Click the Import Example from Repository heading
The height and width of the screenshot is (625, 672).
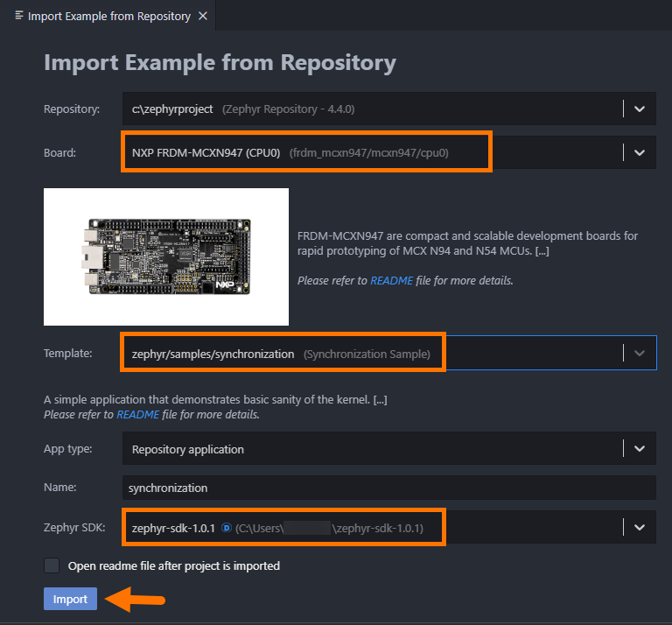(220, 62)
